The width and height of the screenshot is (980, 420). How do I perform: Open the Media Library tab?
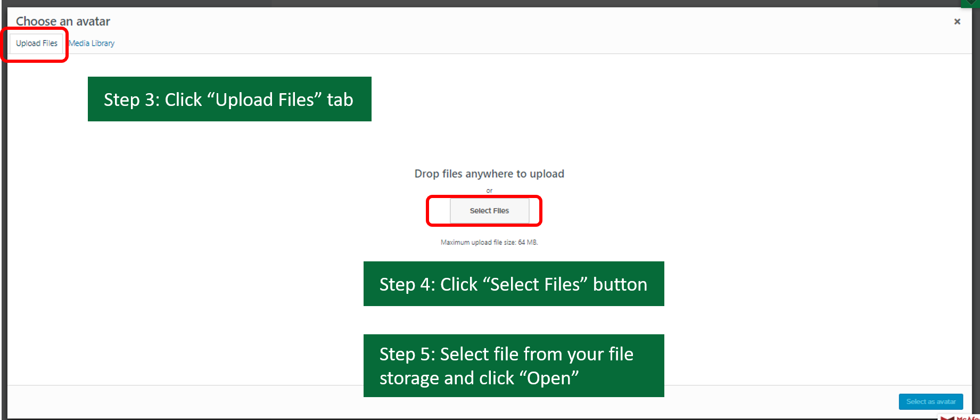pos(92,44)
